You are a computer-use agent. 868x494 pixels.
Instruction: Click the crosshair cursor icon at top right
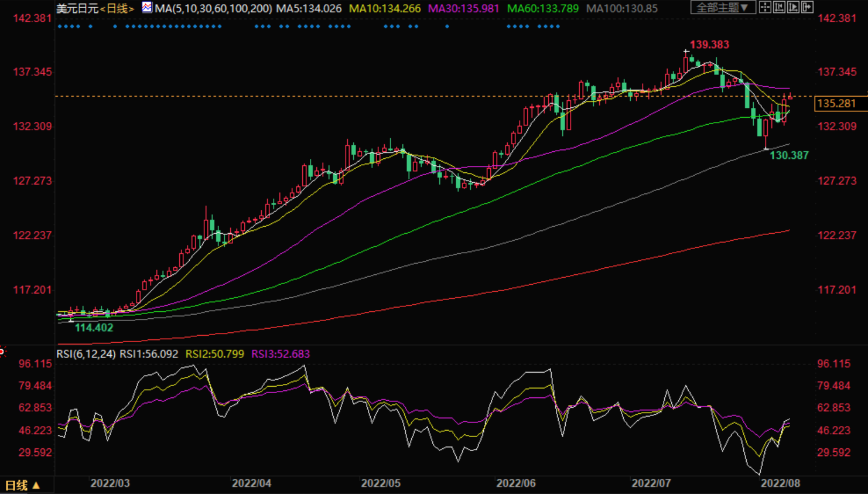765,8
